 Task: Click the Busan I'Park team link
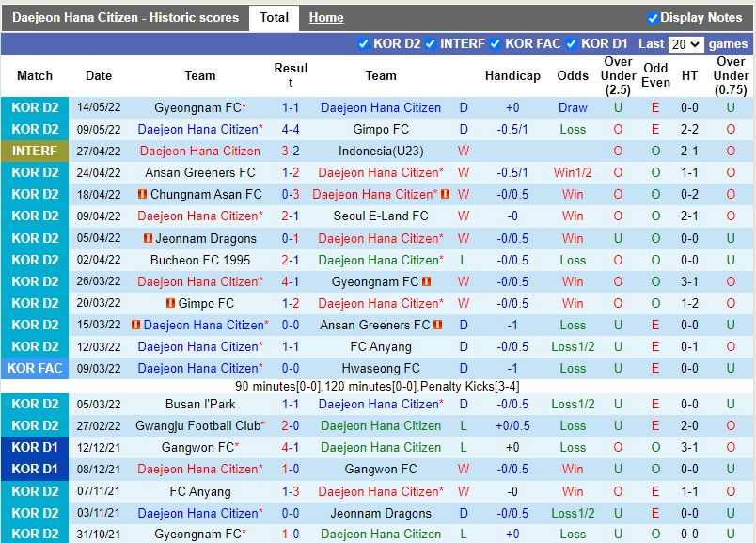pyautogui.click(x=200, y=404)
